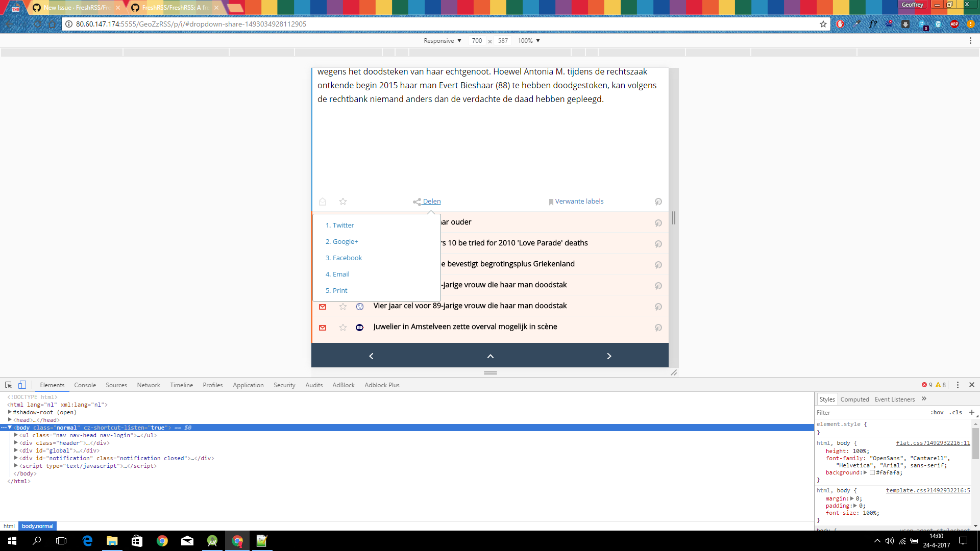Click previous article arrow in bottom bar
The image size is (980, 551).
click(x=371, y=356)
